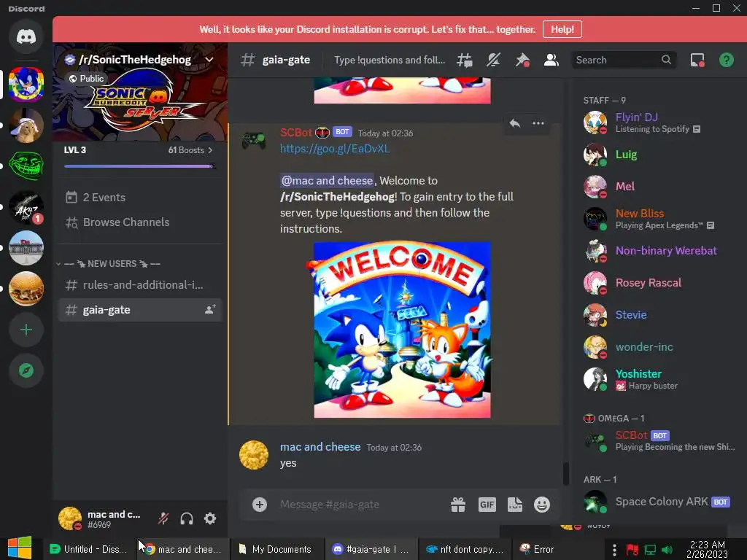Image resolution: width=747 pixels, height=560 pixels.
Task: Toggle deafen headphones
Action: click(187, 518)
